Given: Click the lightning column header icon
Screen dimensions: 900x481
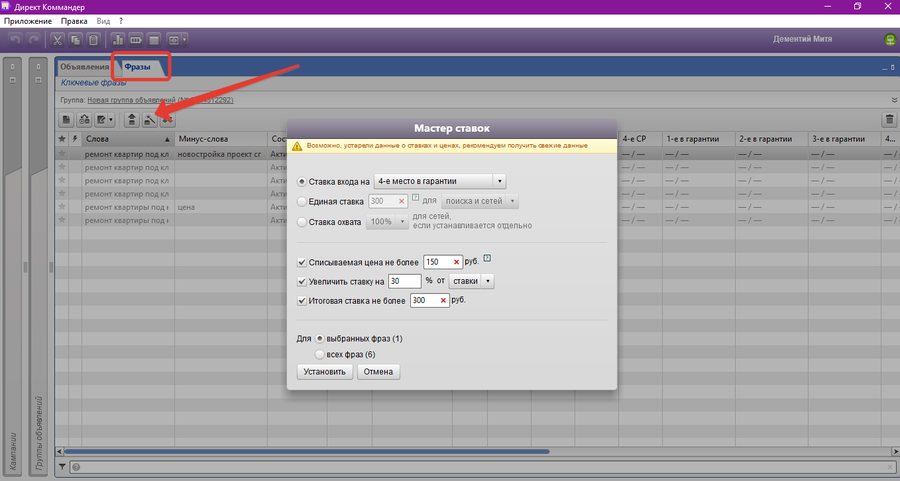Looking at the screenshot, I should tap(75, 139).
